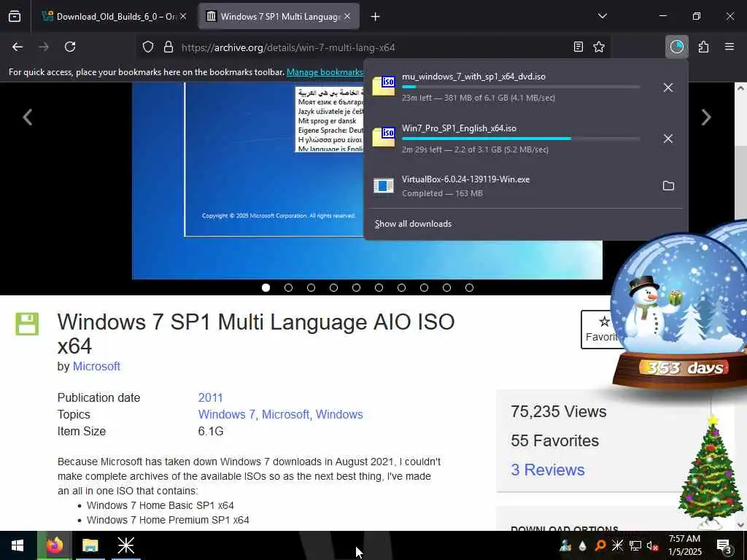Cancel mu_windows_7_with_sp1_x64_dvd.iso download

tap(668, 87)
